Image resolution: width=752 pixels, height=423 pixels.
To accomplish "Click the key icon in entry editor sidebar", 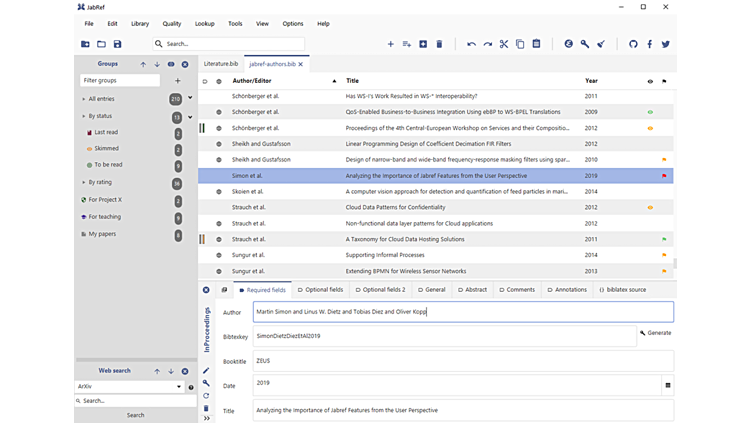I will click(x=206, y=383).
